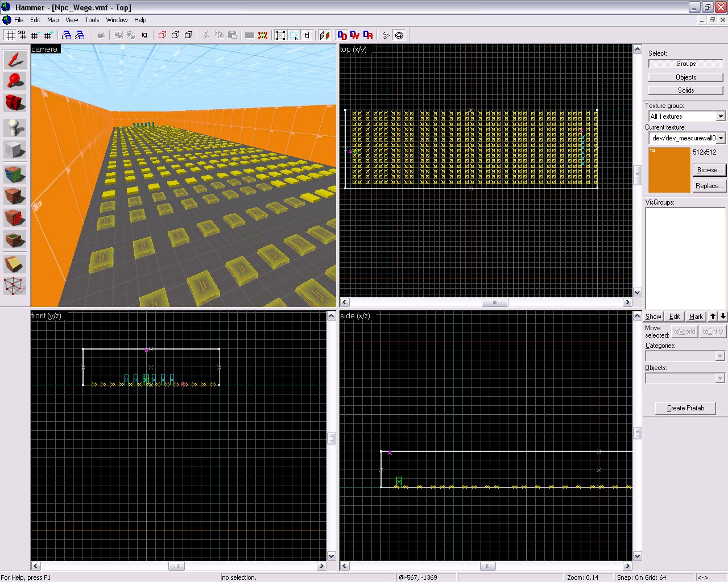Image resolution: width=728 pixels, height=582 pixels.
Task: Open the Window menu
Action: pos(117,20)
